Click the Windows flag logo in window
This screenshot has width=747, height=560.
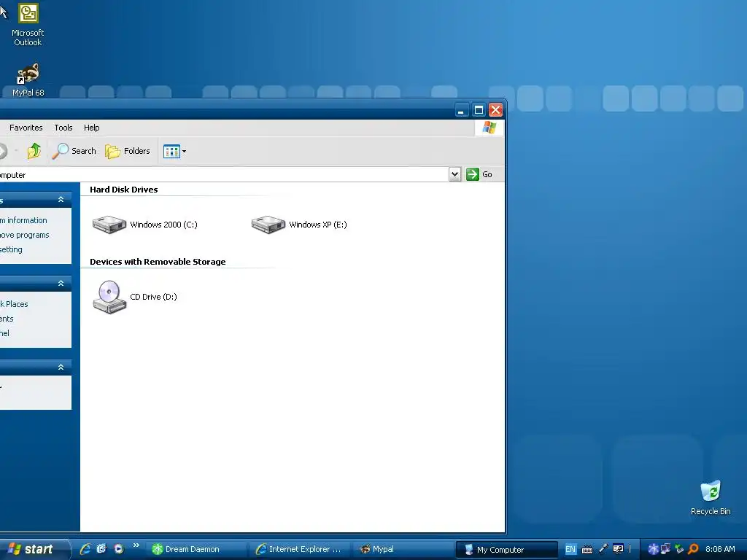tap(489, 128)
